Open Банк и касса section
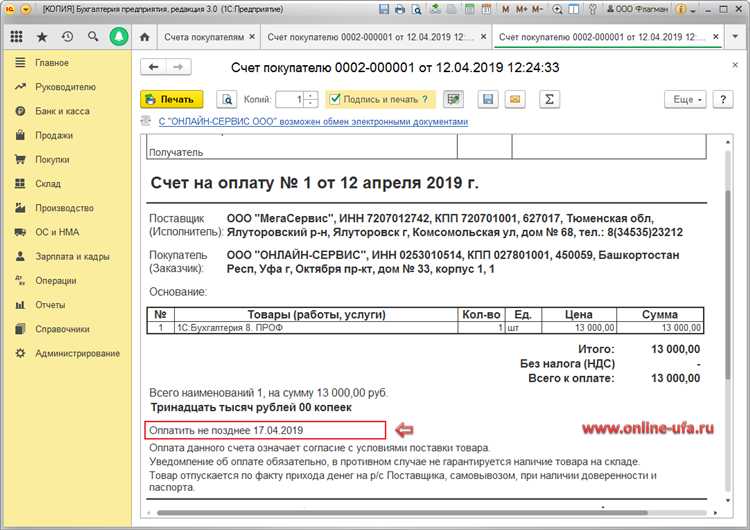750x530 pixels. 66,111
